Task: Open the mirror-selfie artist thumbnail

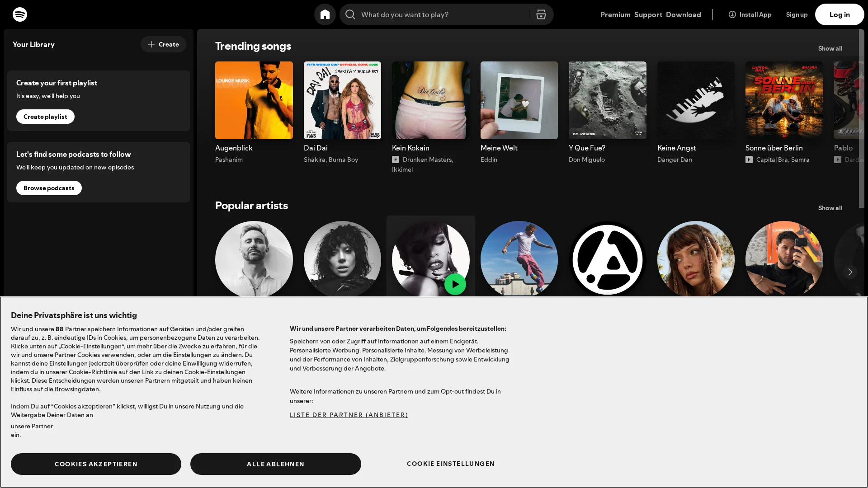Action: (x=784, y=259)
